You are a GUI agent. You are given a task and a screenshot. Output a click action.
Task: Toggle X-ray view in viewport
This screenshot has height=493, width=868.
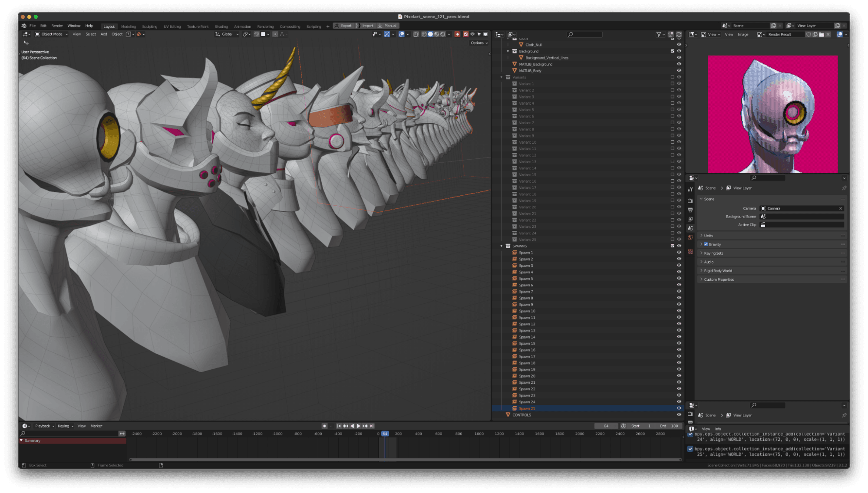pos(416,34)
